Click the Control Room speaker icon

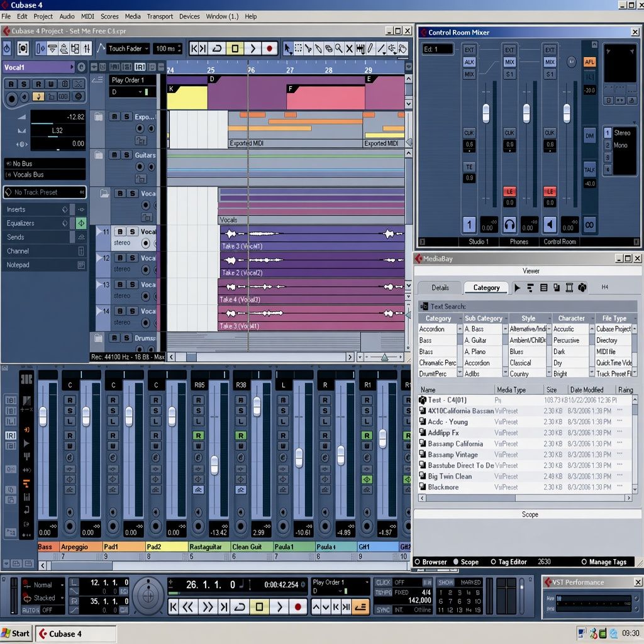tap(550, 225)
